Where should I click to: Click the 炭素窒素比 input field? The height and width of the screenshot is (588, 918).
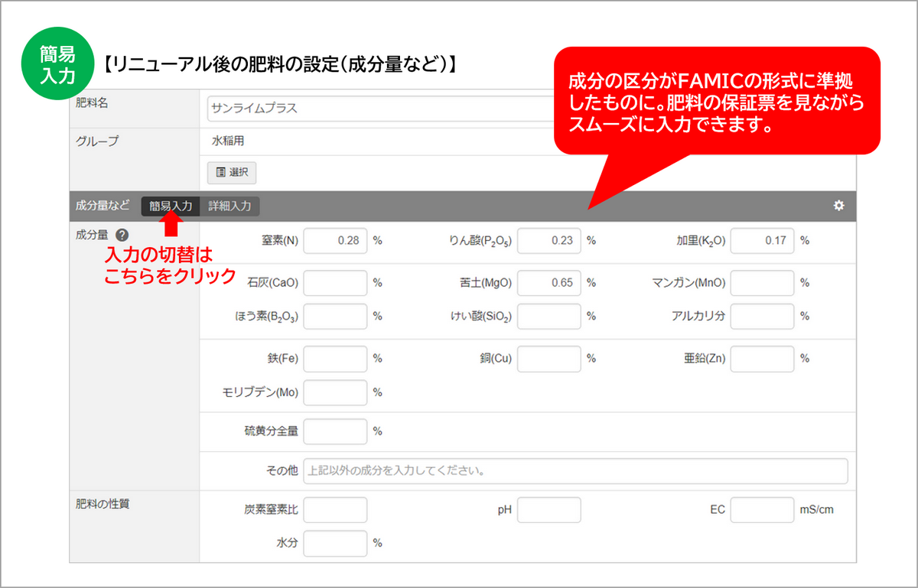point(335,510)
